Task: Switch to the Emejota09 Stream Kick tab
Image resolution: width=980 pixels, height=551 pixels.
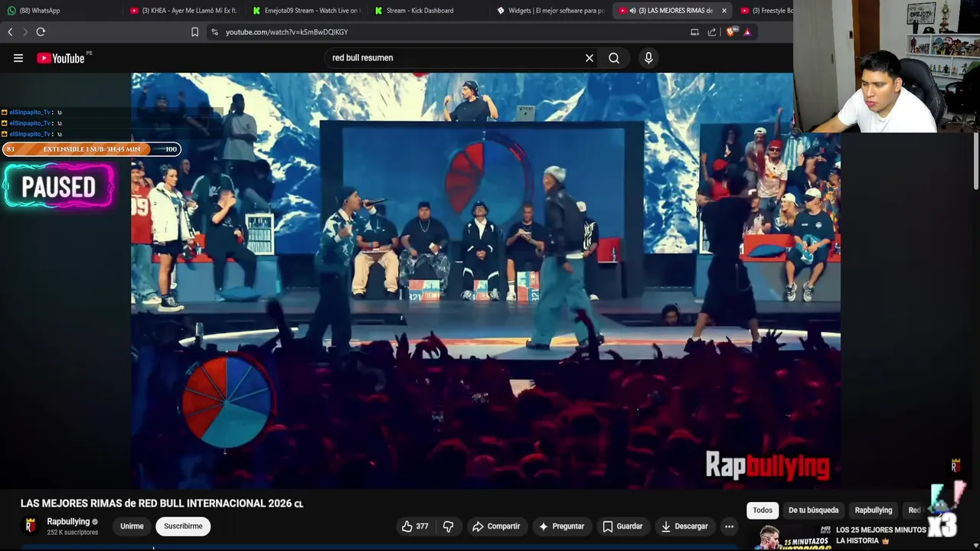Action: pos(308,11)
